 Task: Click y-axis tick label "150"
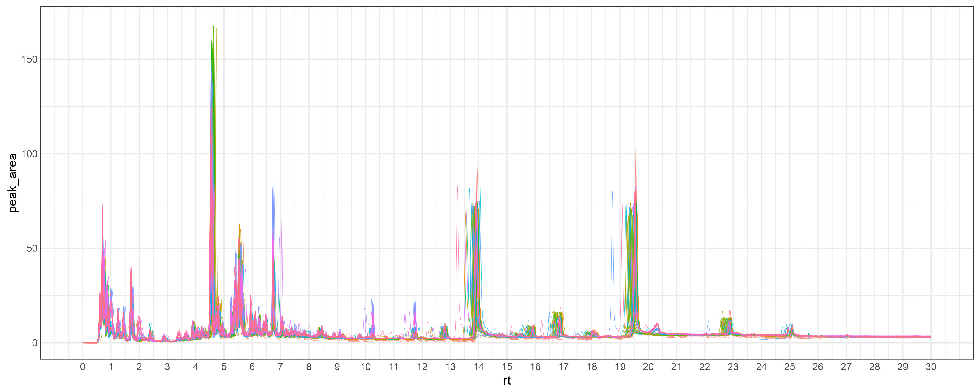click(x=29, y=59)
